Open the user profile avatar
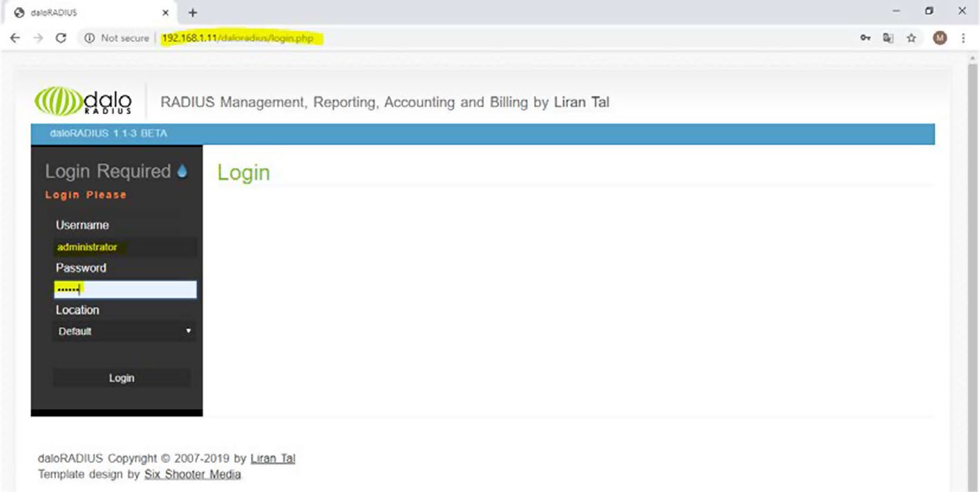 (939, 38)
